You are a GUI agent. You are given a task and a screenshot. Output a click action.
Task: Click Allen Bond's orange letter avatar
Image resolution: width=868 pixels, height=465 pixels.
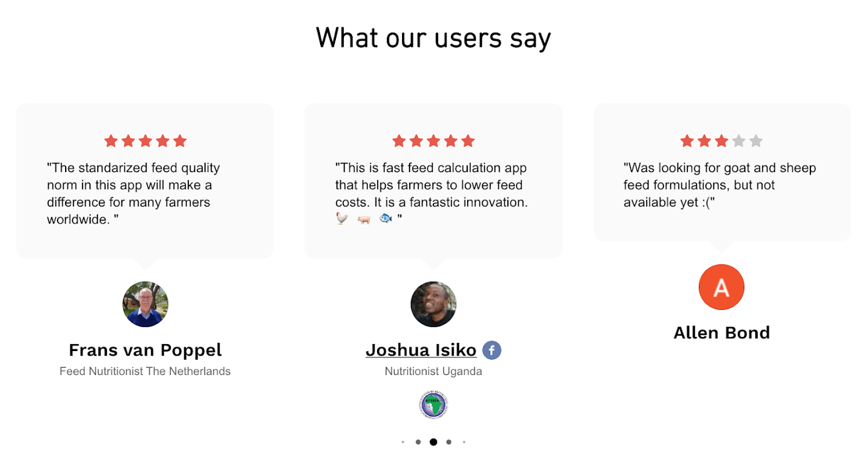click(x=721, y=287)
